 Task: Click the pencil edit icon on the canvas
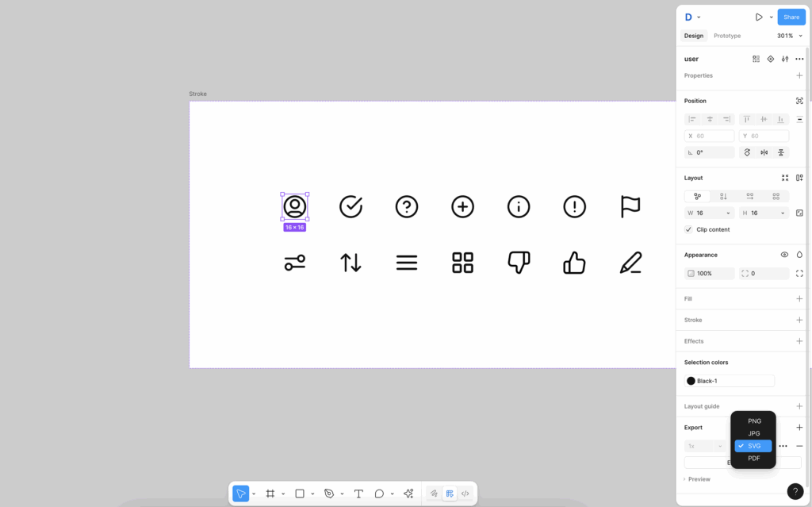coord(630,263)
